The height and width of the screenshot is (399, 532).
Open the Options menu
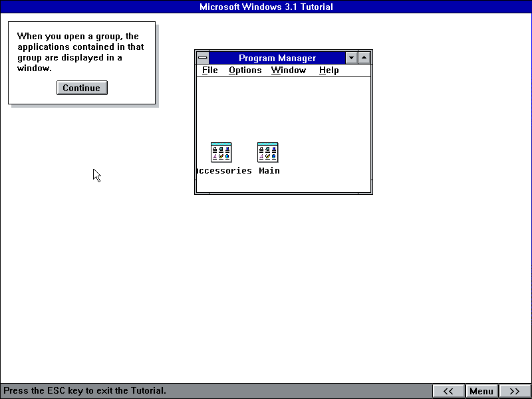[x=245, y=70]
